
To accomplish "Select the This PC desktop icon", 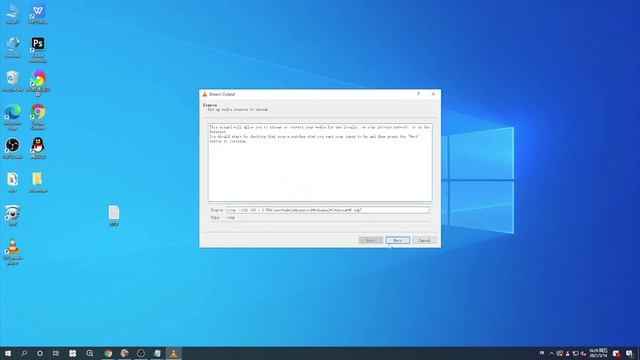I will 13,14.
